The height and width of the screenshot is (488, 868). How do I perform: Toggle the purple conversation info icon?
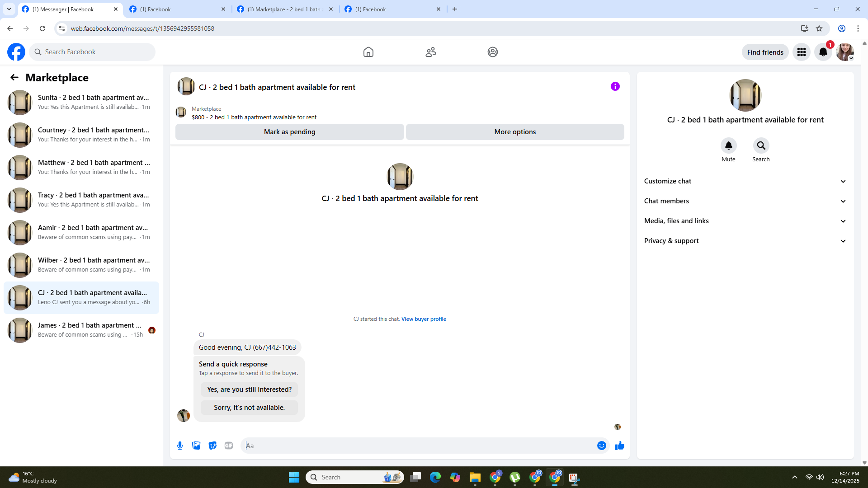615,86
